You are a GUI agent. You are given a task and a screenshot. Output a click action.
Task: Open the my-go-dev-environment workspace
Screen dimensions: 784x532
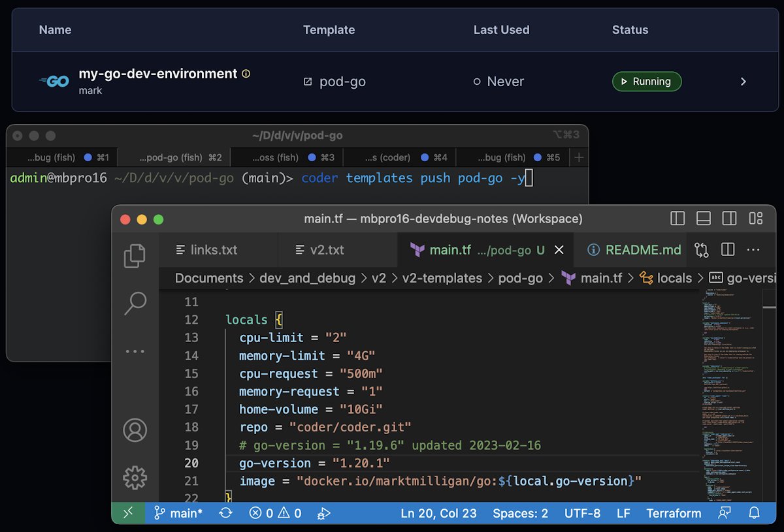[x=157, y=74]
